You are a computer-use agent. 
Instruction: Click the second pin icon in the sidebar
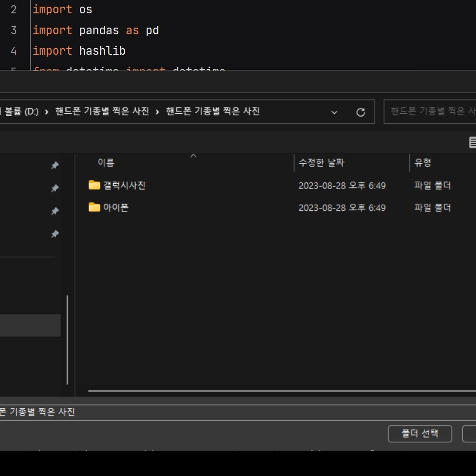pos(54,188)
